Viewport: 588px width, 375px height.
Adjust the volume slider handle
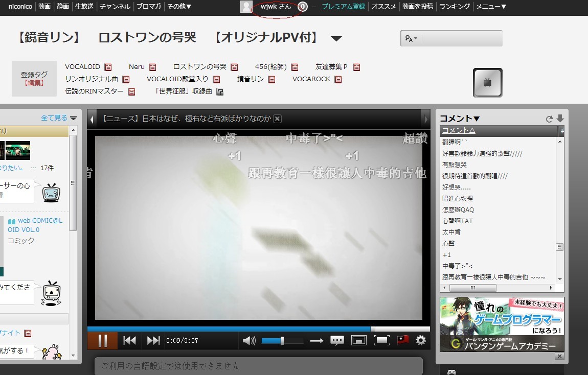[282, 341]
